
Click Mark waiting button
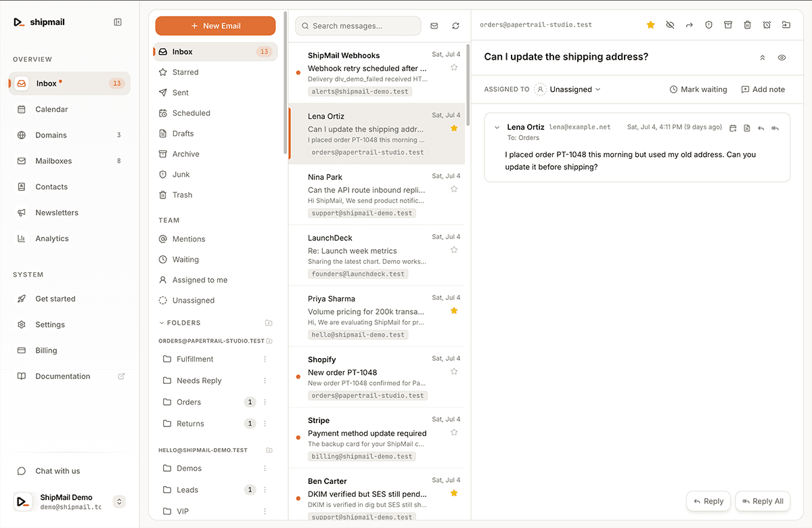pyautogui.click(x=698, y=89)
